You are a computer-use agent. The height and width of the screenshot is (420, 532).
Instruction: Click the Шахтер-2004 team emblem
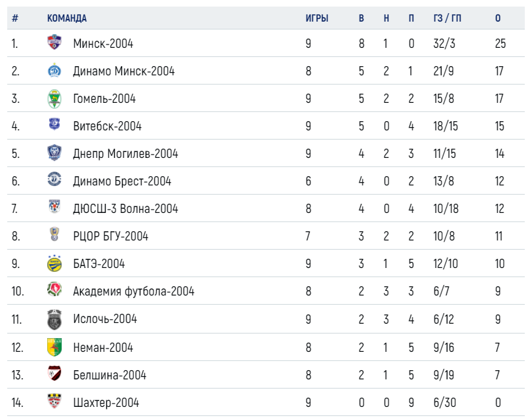54,401
